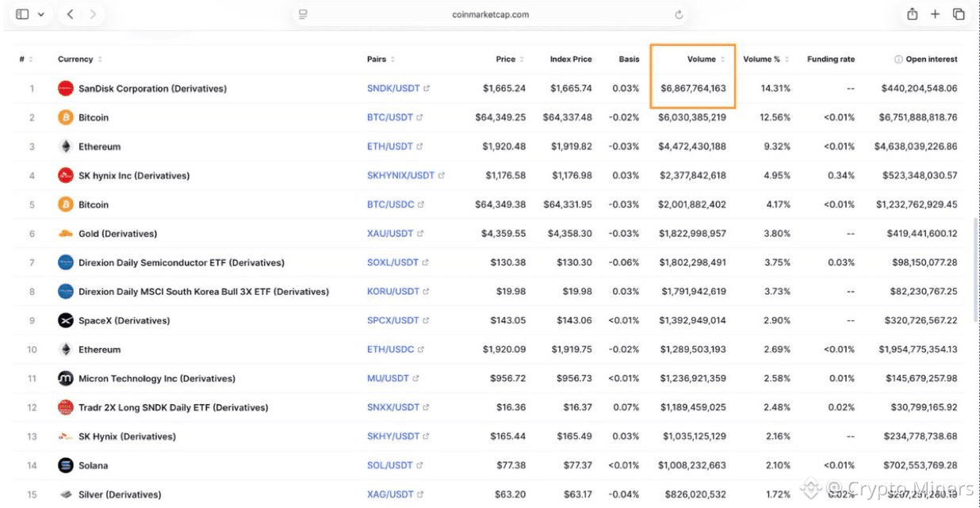The width and height of the screenshot is (980, 508).
Task: Click the SanDisk Corporation logo icon
Action: point(66,89)
